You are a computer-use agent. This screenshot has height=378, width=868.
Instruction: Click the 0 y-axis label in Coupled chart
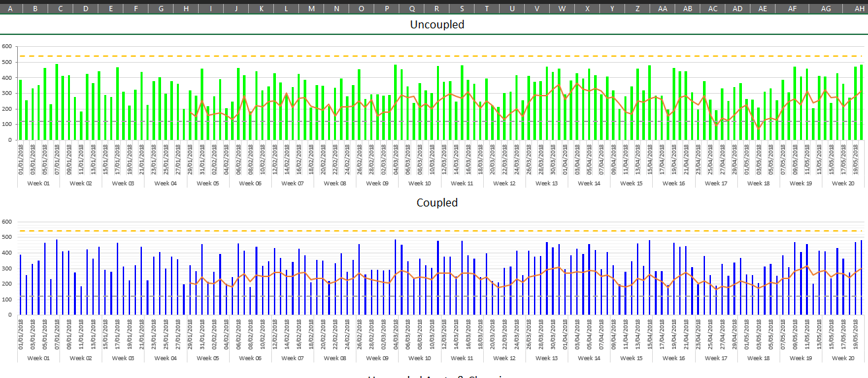pos(9,315)
